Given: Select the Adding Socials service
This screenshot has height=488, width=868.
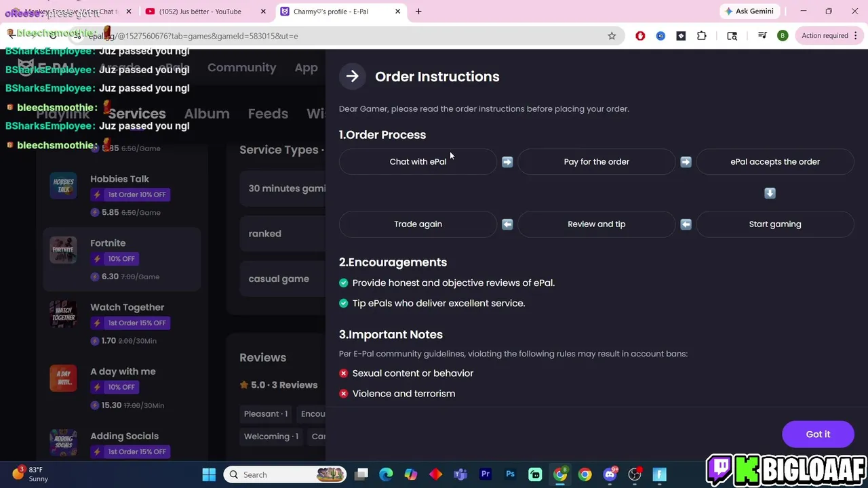Looking at the screenshot, I should (x=122, y=444).
